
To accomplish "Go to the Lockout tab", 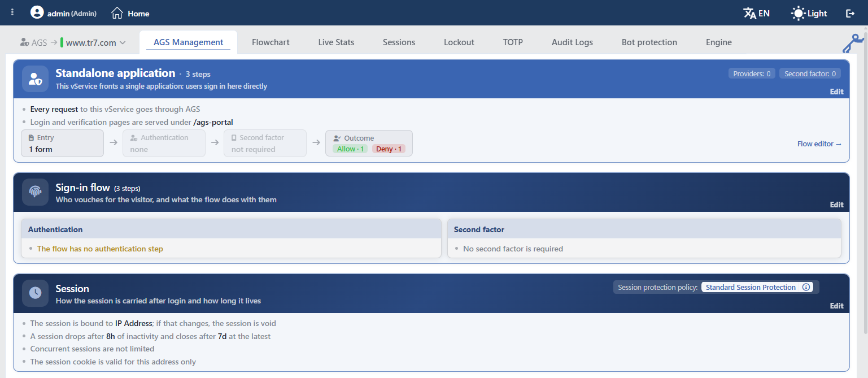I will click(459, 42).
